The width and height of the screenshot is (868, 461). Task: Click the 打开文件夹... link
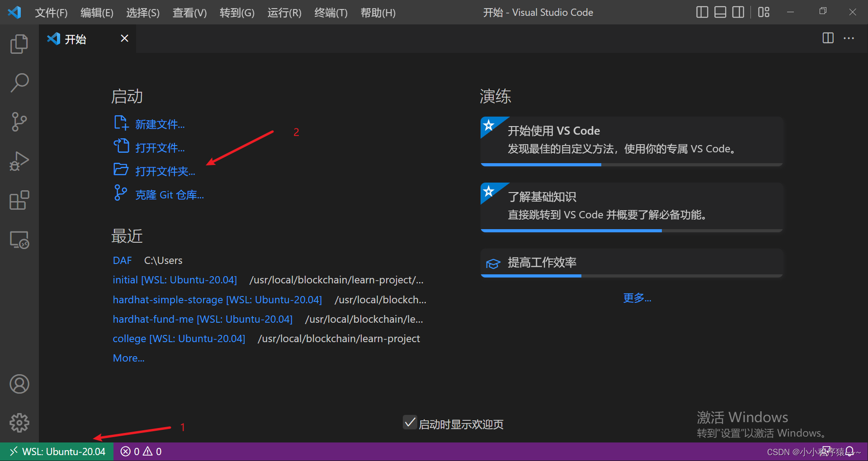pyautogui.click(x=165, y=171)
